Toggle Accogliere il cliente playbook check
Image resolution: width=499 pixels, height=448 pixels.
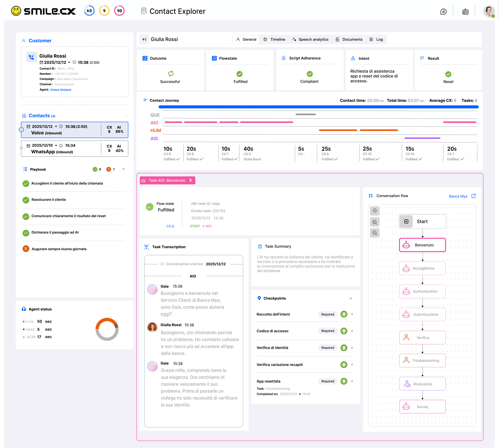(26, 183)
